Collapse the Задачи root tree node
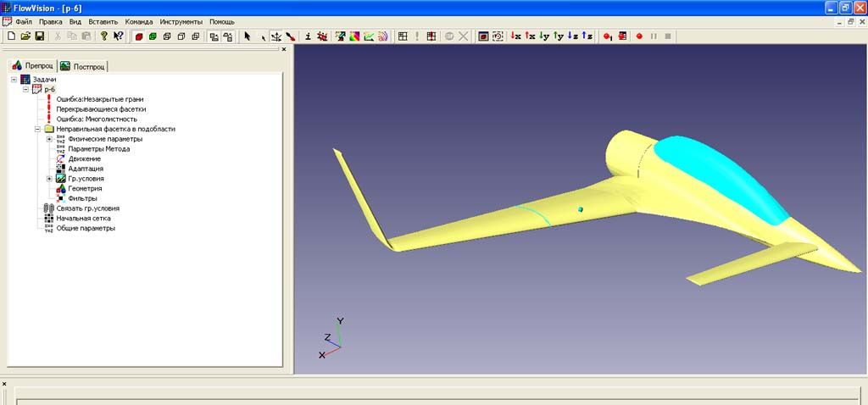The image size is (868, 405). [x=14, y=80]
